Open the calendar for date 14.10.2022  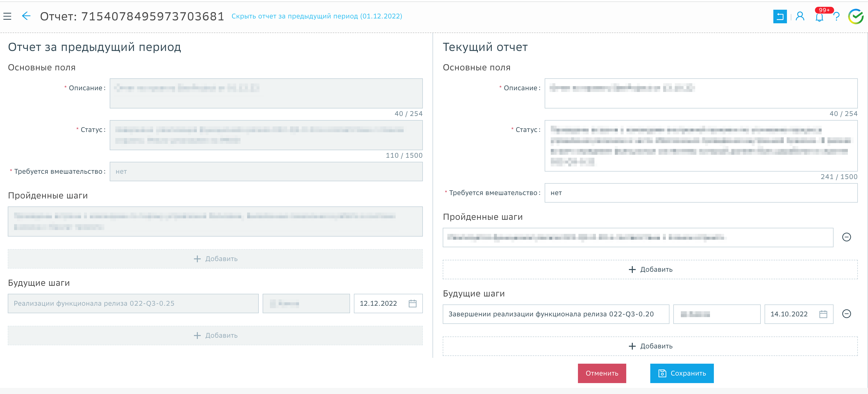click(x=824, y=314)
